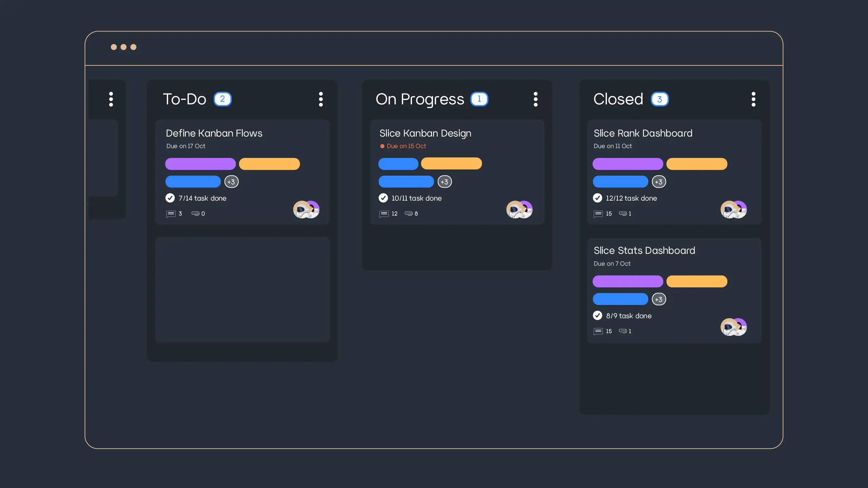Open the Define Kanban Flows card title
Viewport: 868px width, 488px height.
coord(214,133)
